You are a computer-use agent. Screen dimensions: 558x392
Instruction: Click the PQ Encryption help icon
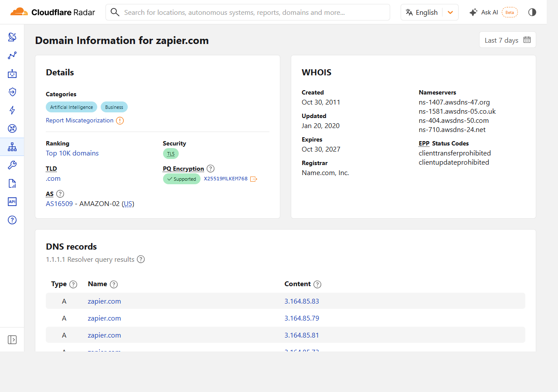(x=211, y=169)
